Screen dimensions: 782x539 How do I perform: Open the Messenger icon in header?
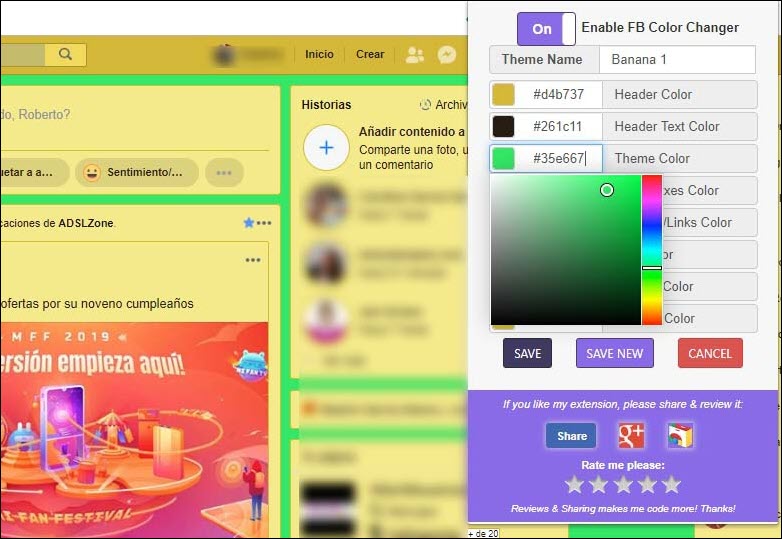(x=447, y=54)
